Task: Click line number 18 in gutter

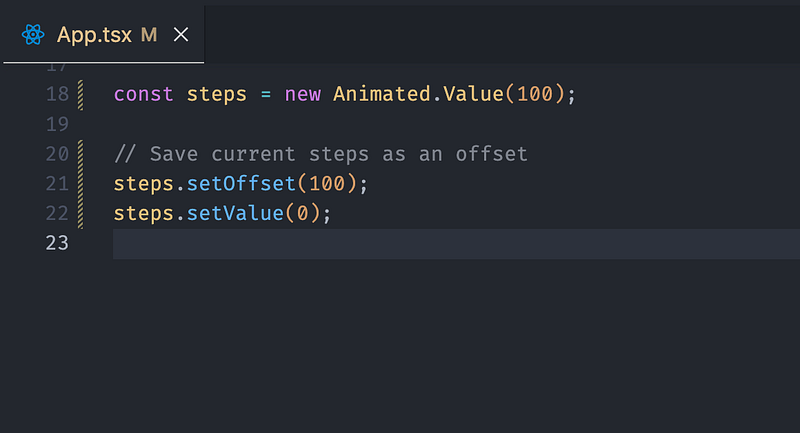Action: 57,94
